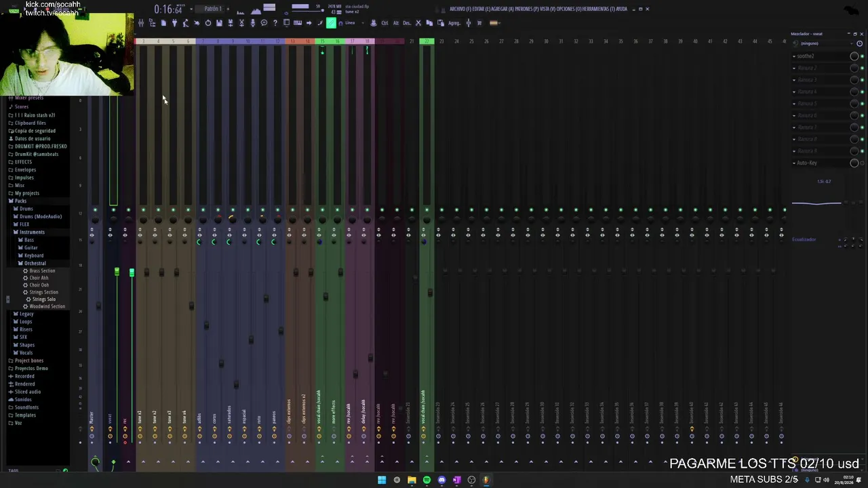Click the undo history icon in toolbar
The image size is (868, 488).
coord(208,23)
